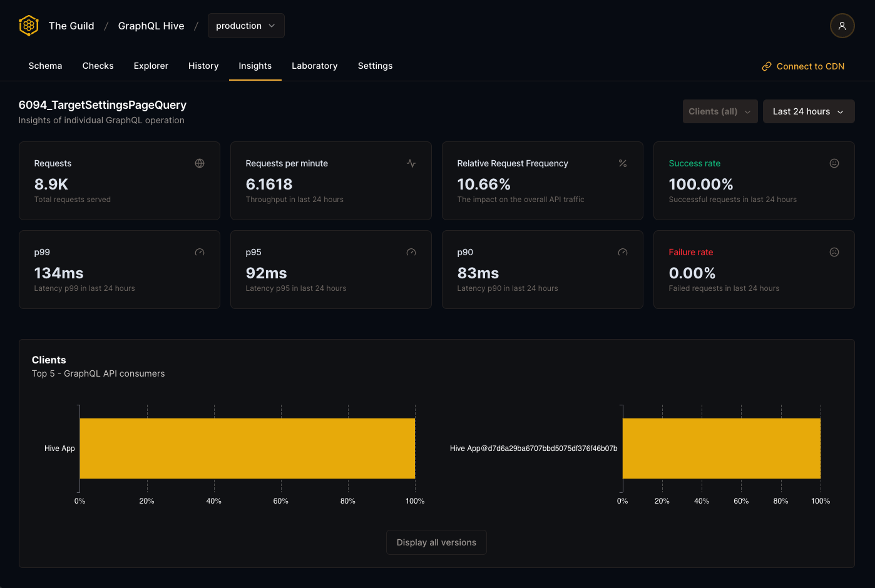Click the Display all versions button

click(x=436, y=542)
